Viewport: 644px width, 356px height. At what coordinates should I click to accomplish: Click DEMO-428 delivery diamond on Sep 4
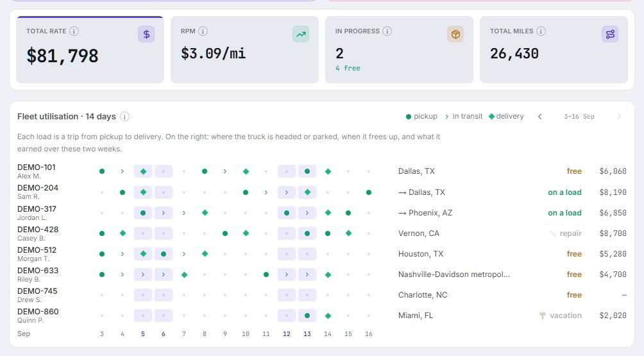click(123, 233)
